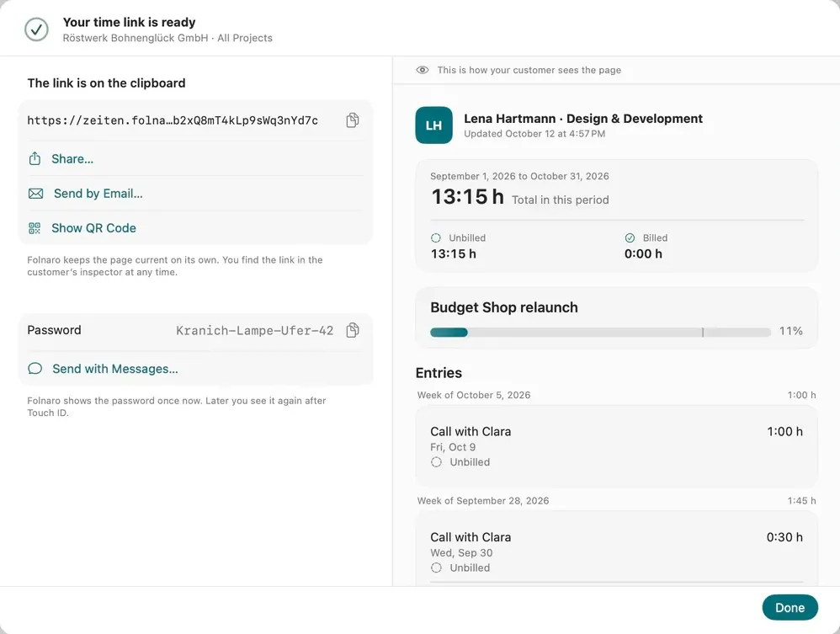Click Unbilled status circle for Wed, Sep 30 entry
840x634 pixels.
click(x=437, y=567)
